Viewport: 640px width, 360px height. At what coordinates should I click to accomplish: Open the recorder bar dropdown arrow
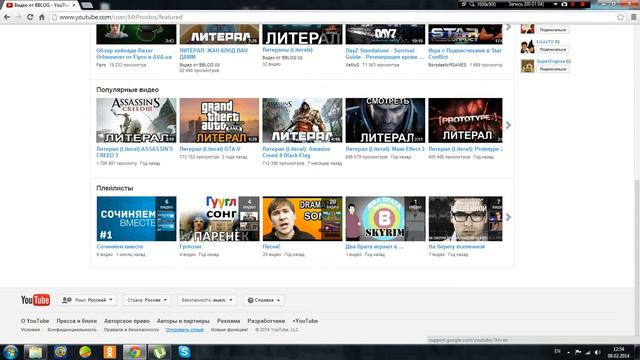coord(555,4)
